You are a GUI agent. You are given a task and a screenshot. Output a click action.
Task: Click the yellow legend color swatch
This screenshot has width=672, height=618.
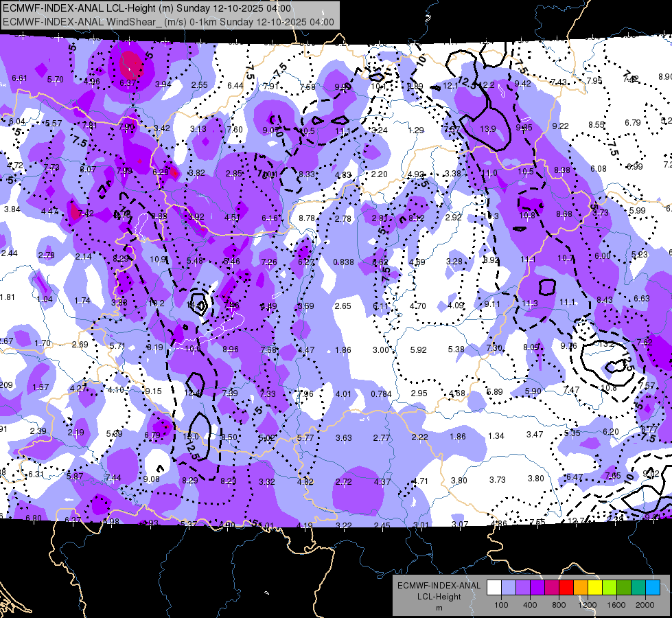click(595, 587)
